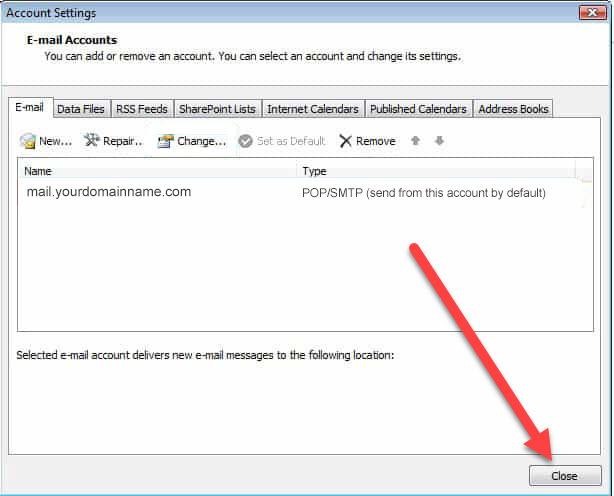Image resolution: width=614 pixels, height=496 pixels.
Task: Open the Data Files tab
Action: pos(81,109)
